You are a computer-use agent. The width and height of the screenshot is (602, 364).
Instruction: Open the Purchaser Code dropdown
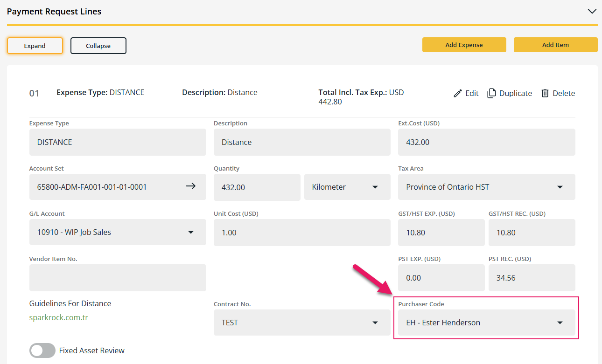click(487, 323)
